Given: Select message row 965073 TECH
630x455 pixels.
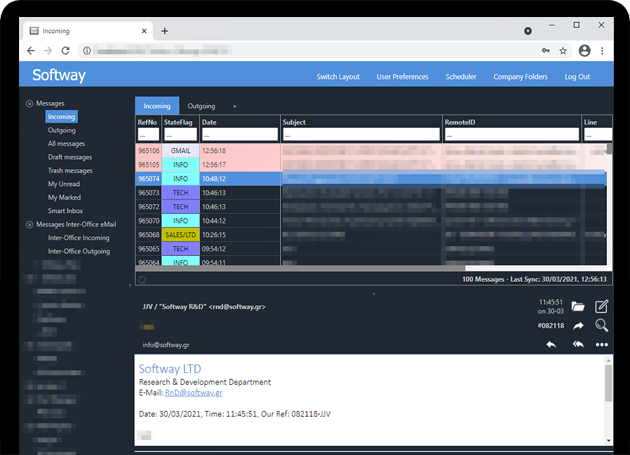Looking at the screenshot, I should point(371,193).
